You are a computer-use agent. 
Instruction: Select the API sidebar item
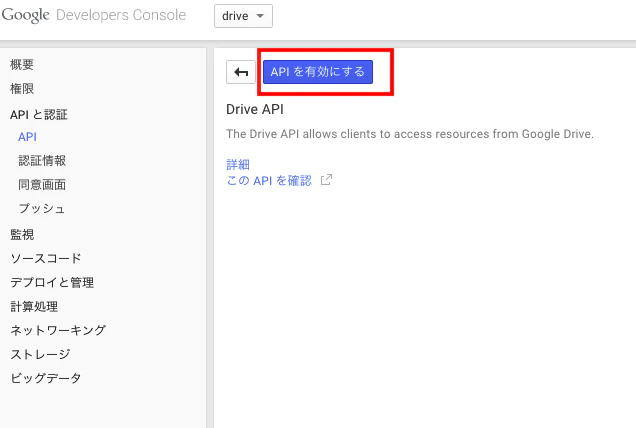pyautogui.click(x=27, y=137)
